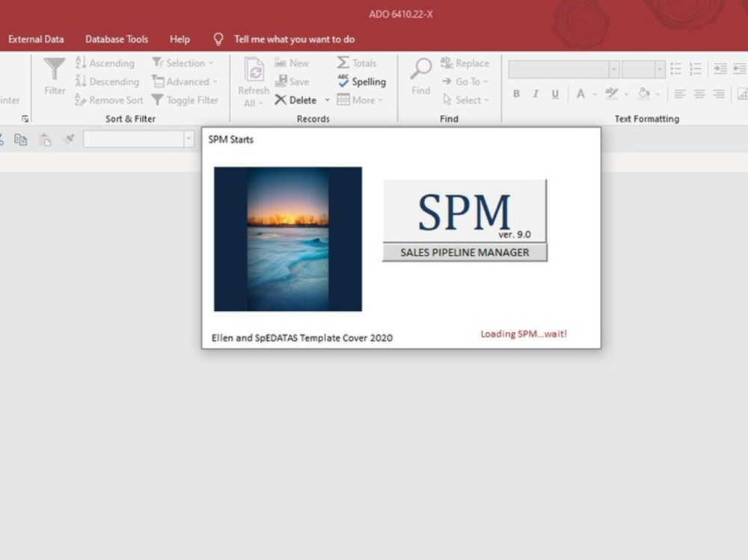Sort Descending from the ribbon
This screenshot has height=560, width=748.
[x=107, y=81]
